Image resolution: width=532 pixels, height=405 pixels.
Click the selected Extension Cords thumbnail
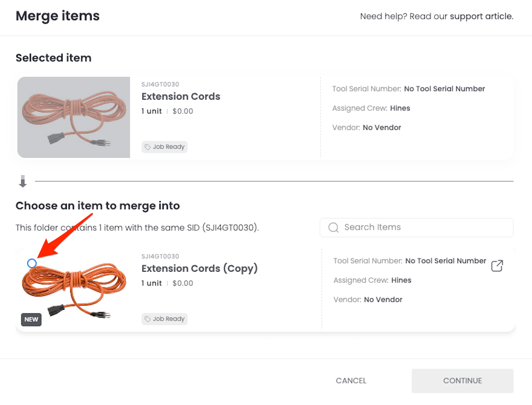point(74,117)
